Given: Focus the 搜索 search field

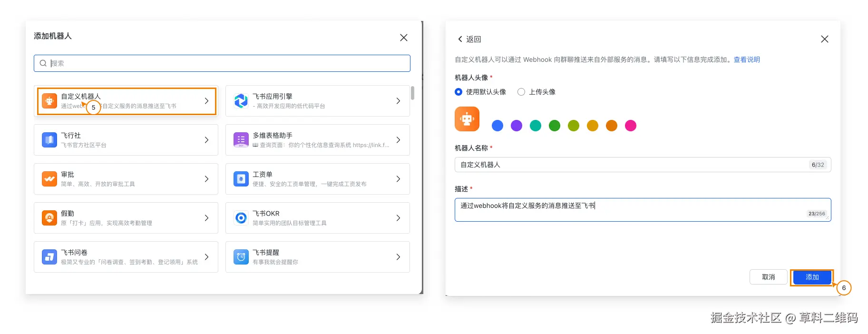Looking at the screenshot, I should tap(222, 63).
